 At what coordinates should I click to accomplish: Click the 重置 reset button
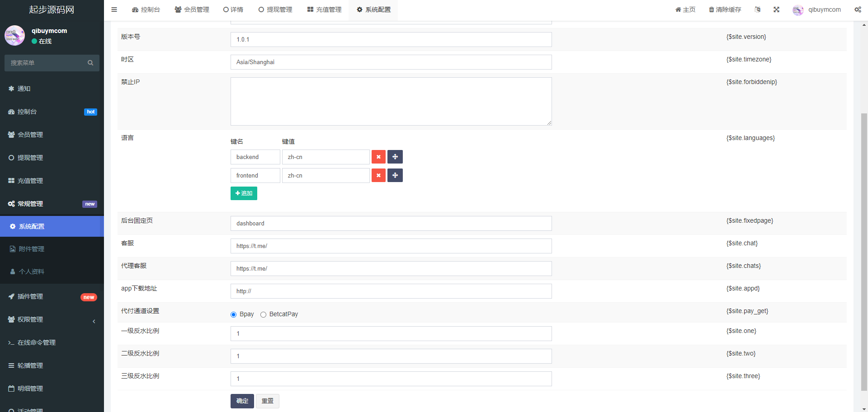coord(267,401)
